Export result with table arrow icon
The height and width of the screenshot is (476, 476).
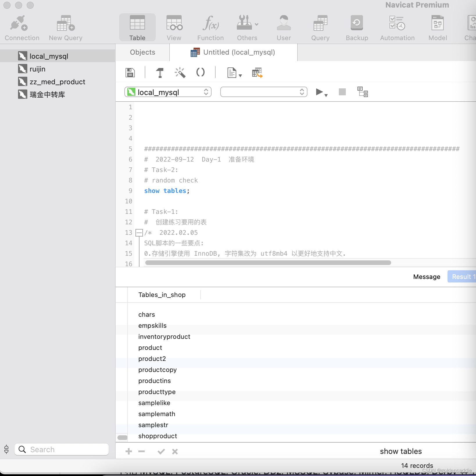pyautogui.click(x=257, y=73)
